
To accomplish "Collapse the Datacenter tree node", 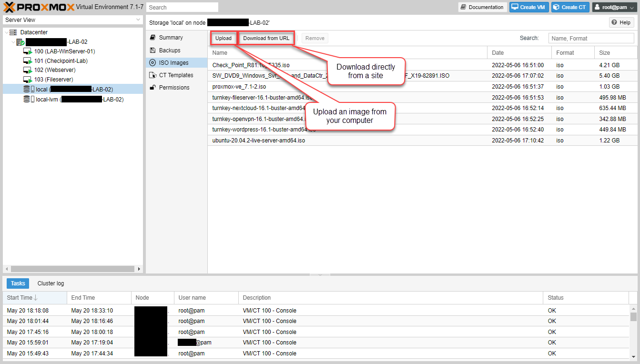I will [x=7, y=32].
